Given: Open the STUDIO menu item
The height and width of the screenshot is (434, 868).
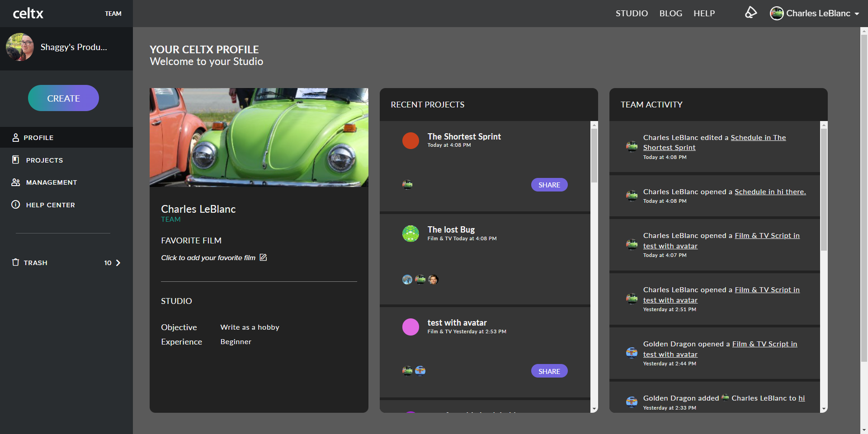Looking at the screenshot, I should click(x=632, y=14).
